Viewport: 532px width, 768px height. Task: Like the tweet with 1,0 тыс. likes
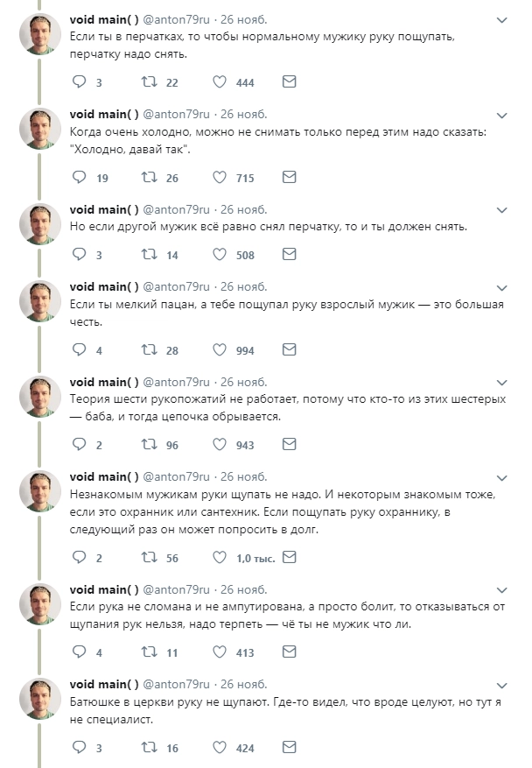(220, 558)
